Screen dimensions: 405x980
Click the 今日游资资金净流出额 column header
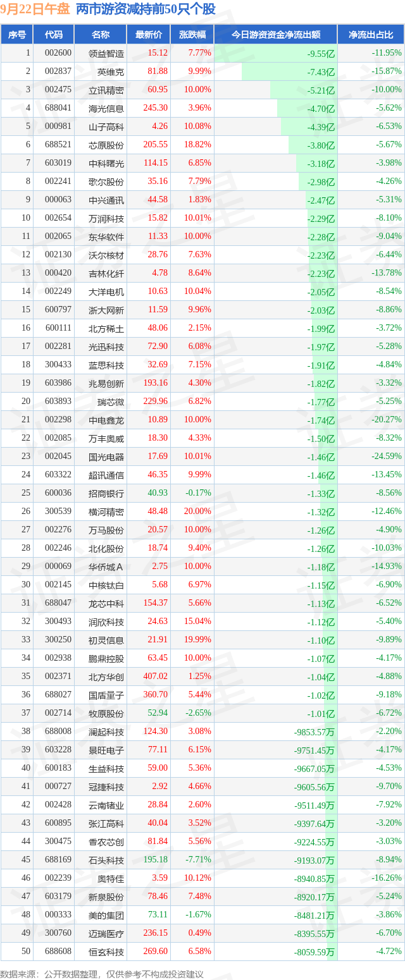275,35
